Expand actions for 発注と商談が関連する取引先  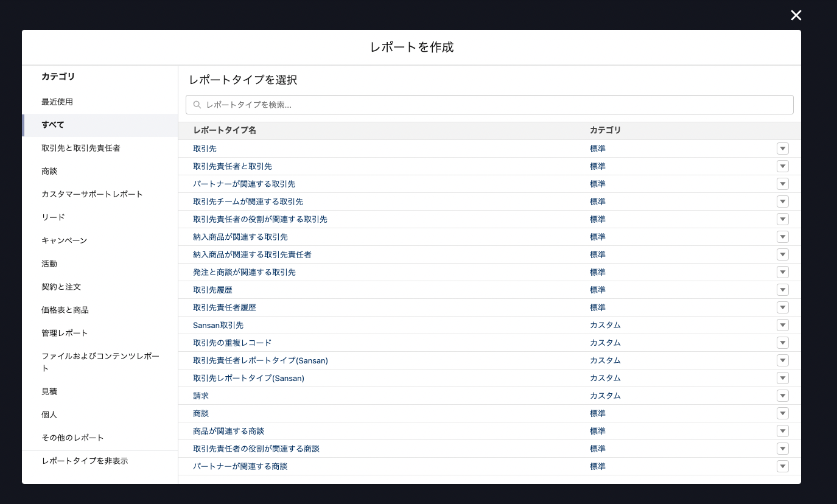(x=783, y=272)
